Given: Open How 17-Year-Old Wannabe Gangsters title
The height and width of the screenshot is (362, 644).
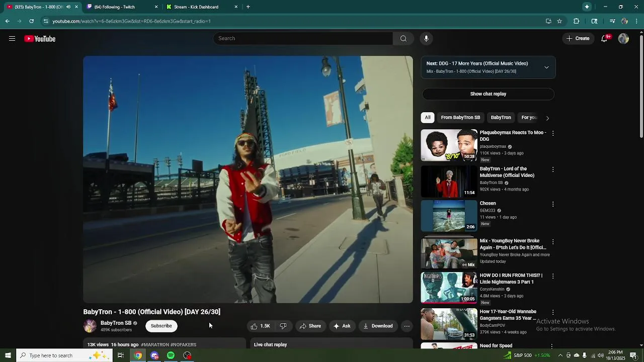Looking at the screenshot, I should (508, 315).
